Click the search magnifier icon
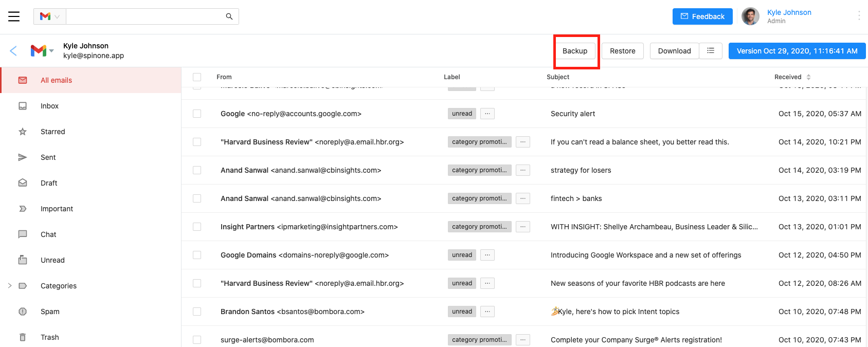The image size is (868, 347). pos(229,16)
